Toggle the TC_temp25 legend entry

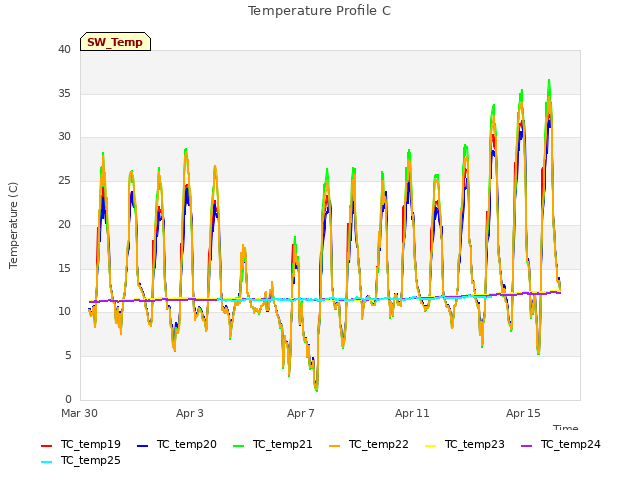pos(81,461)
